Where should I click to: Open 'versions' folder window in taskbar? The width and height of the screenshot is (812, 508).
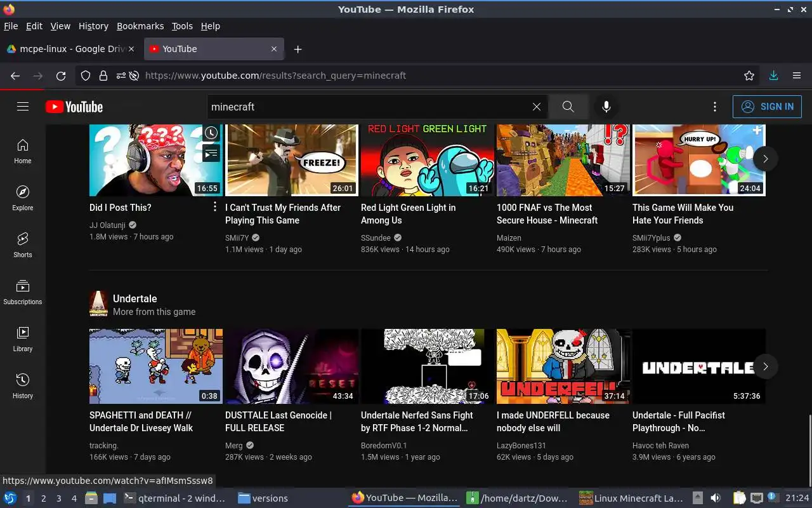pyautogui.click(x=263, y=498)
